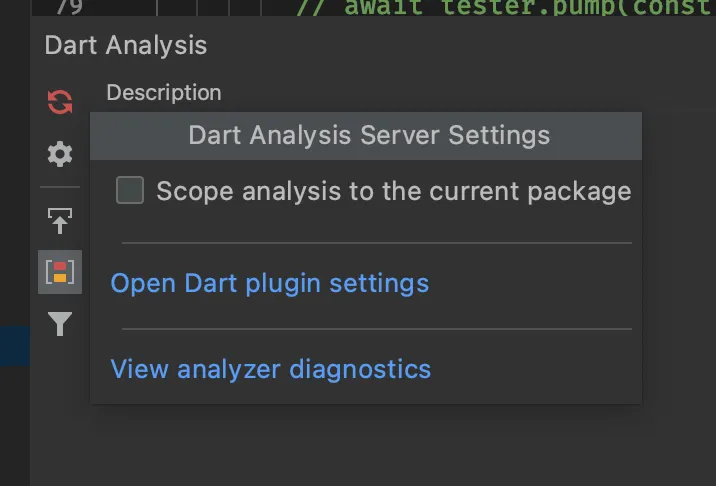
Task: Click the separator above View analyzer diagnostics
Action: (x=376, y=328)
